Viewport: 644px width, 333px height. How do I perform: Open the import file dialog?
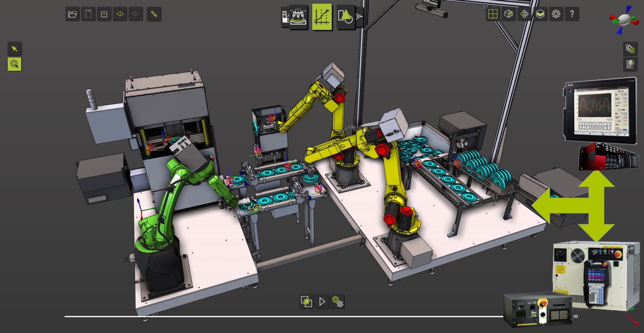[104, 14]
